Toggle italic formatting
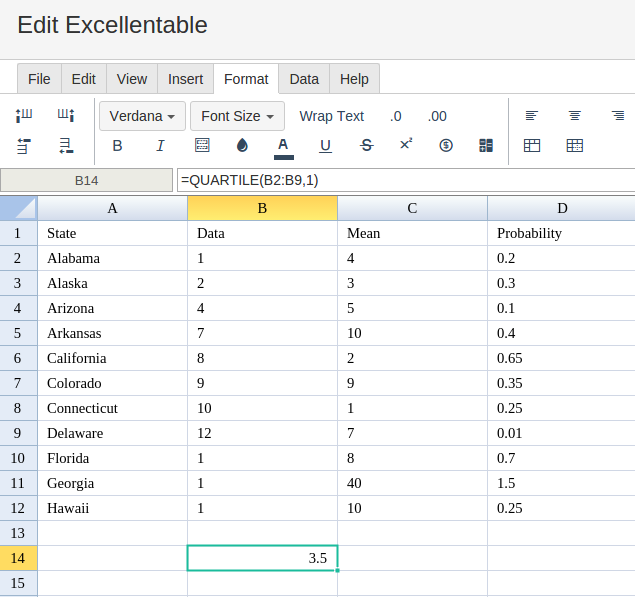635x597 pixels. [x=160, y=145]
